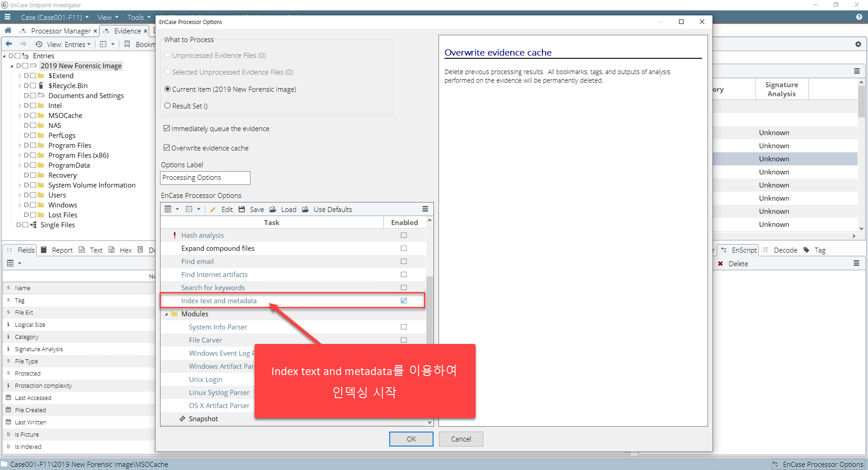Toggle Immediately queue the evidence
This screenshot has height=470, width=868.
pos(166,128)
